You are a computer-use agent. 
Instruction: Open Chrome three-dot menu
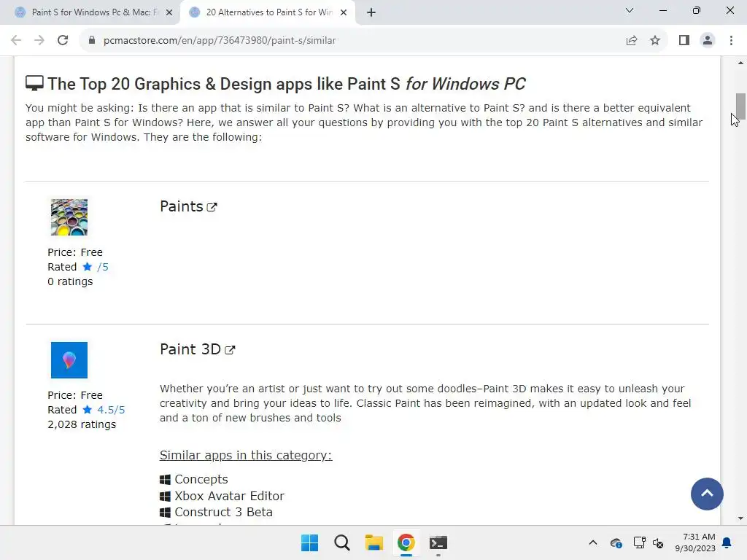731,41
